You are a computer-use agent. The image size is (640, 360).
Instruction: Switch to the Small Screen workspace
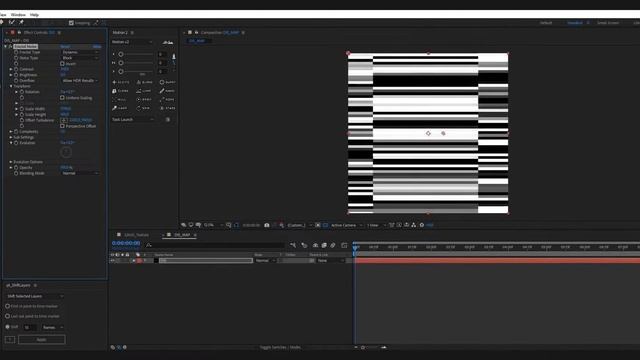tap(608, 23)
